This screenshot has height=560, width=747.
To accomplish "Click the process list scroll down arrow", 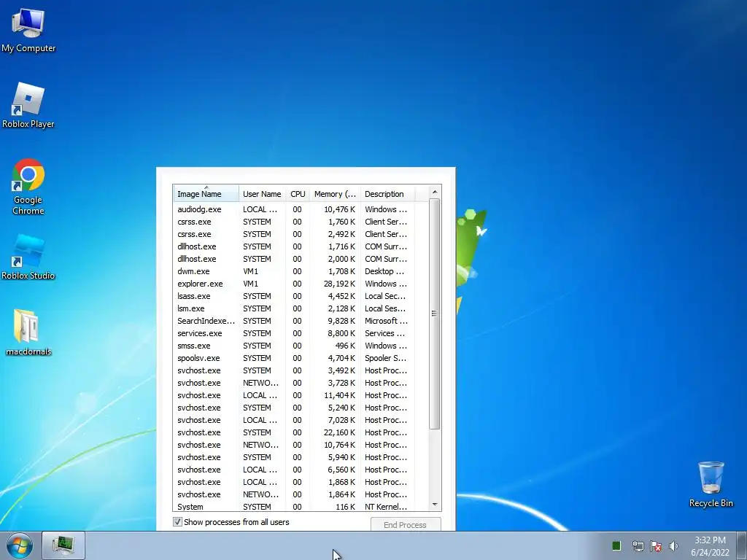I will (435, 505).
